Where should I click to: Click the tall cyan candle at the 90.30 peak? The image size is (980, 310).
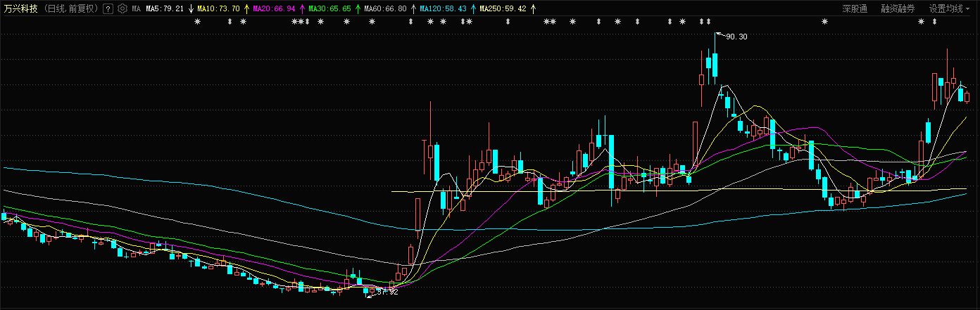point(715,65)
